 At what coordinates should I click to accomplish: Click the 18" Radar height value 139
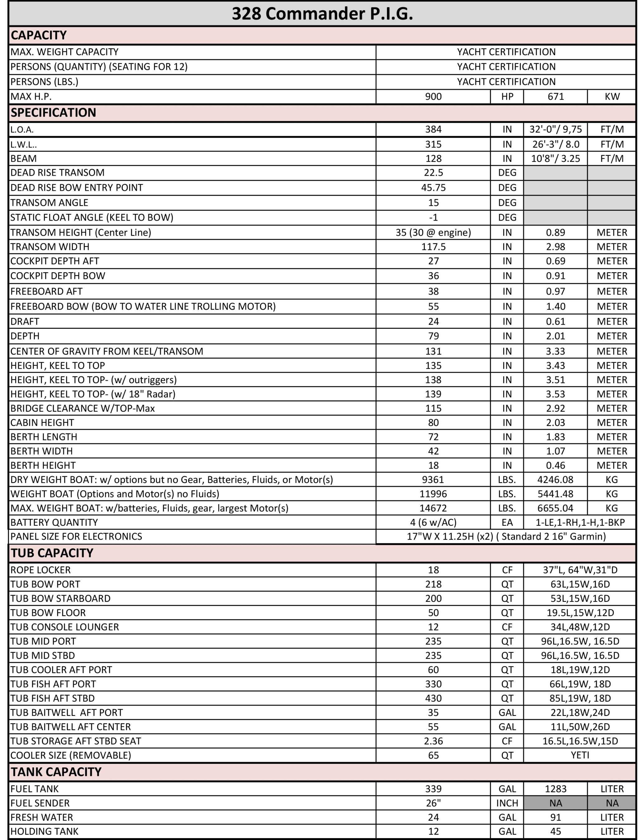[433, 394]
